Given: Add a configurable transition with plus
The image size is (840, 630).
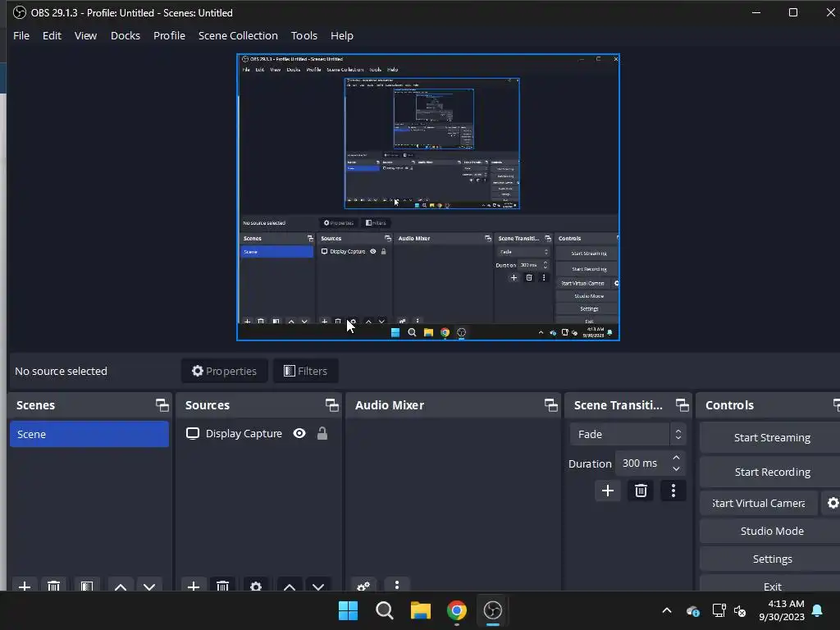Looking at the screenshot, I should click(x=608, y=491).
